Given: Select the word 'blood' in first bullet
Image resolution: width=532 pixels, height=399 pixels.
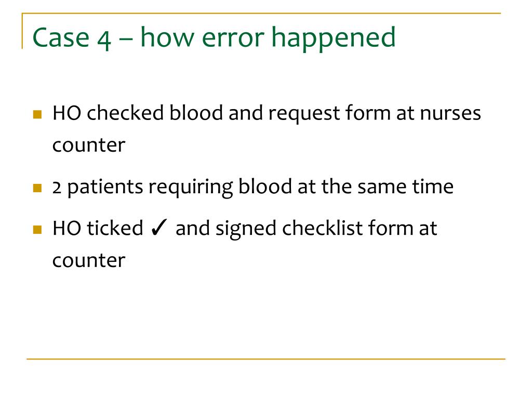Looking at the screenshot, I should [x=196, y=112].
